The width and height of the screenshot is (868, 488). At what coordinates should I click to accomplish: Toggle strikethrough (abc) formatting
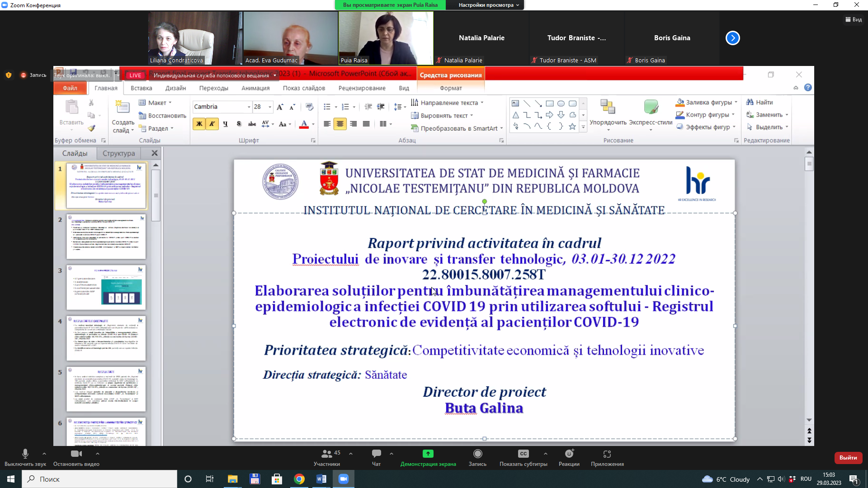[x=252, y=124]
